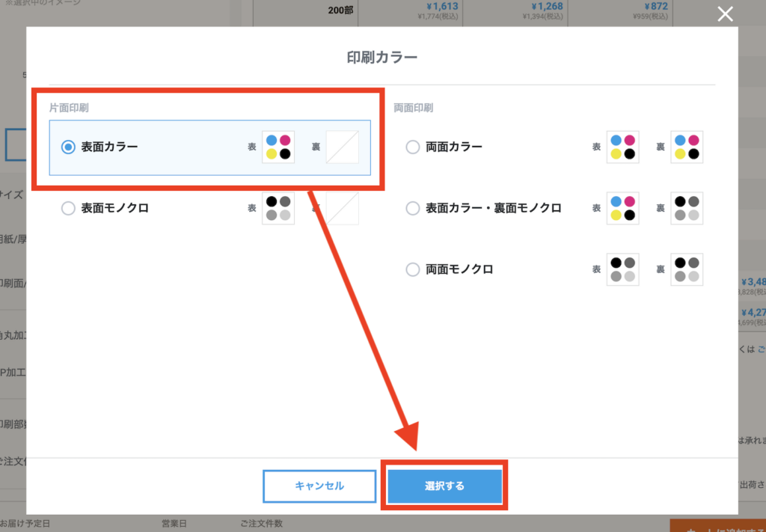Click the 両面モノクロ label text
Viewport: 766px width, 532px height.
(x=459, y=269)
